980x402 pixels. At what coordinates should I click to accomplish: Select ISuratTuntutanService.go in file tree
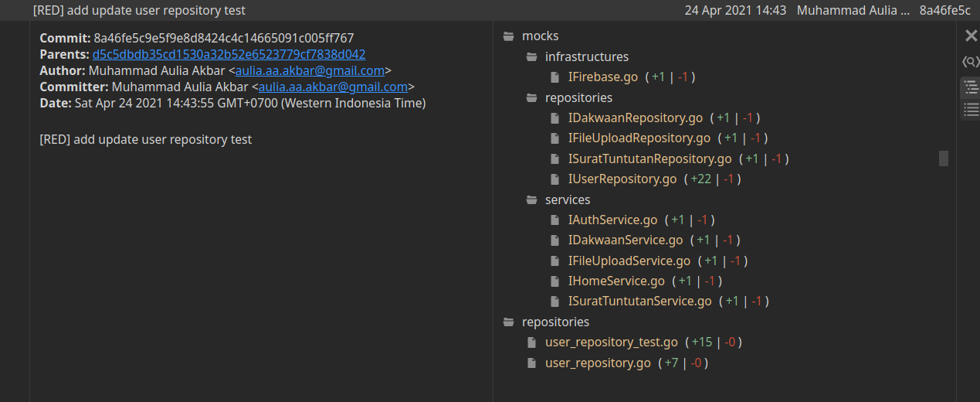point(639,301)
